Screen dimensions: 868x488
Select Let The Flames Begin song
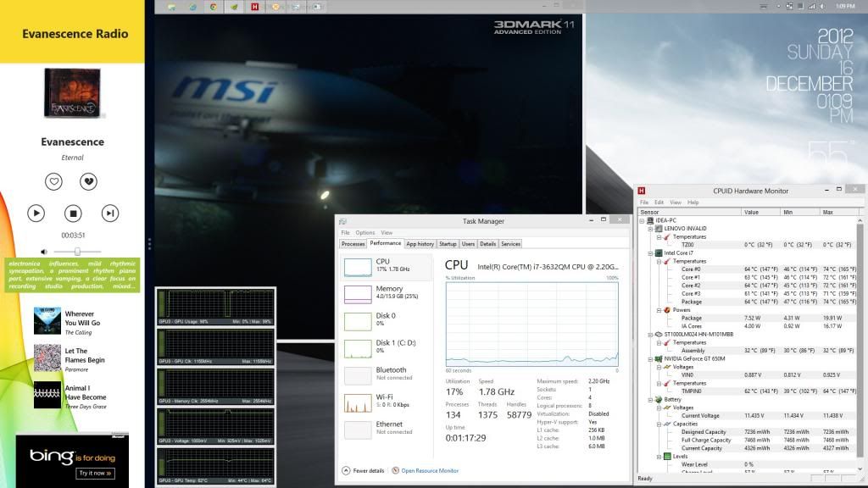(70, 359)
